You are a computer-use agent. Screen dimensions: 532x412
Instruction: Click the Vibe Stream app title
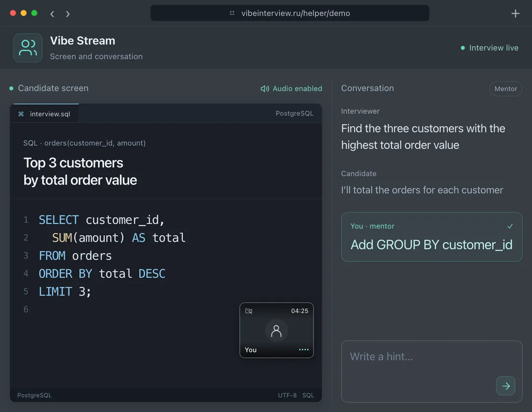[82, 41]
